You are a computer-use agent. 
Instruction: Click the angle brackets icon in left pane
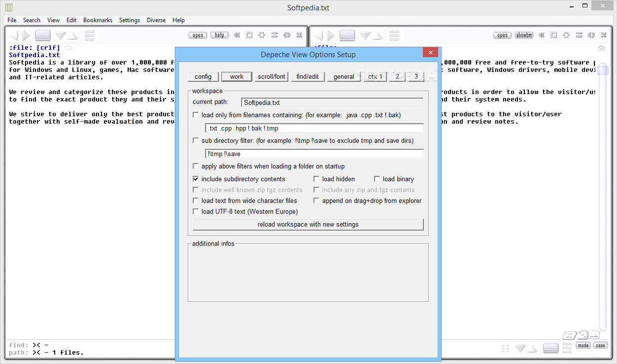pos(287,35)
